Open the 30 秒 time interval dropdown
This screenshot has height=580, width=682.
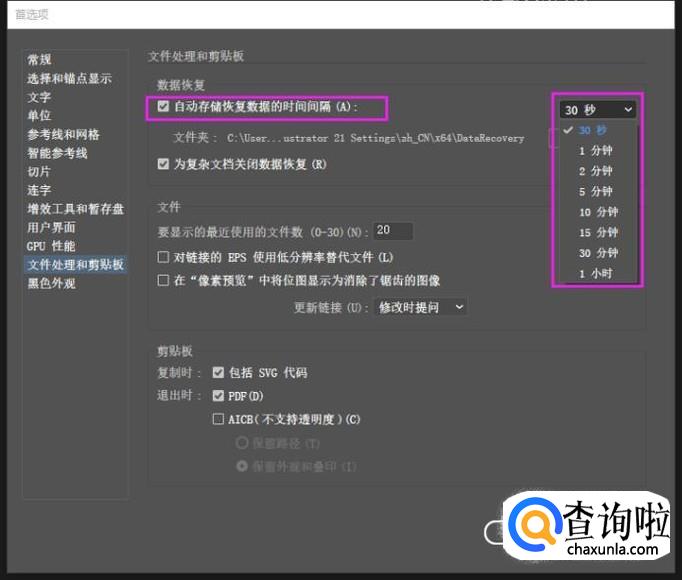pyautogui.click(x=597, y=110)
